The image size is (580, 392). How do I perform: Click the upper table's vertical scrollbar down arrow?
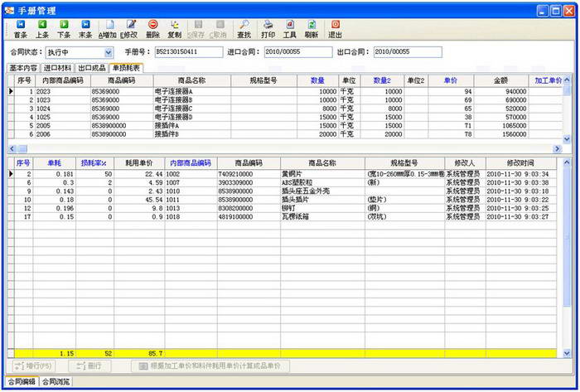tap(567, 138)
